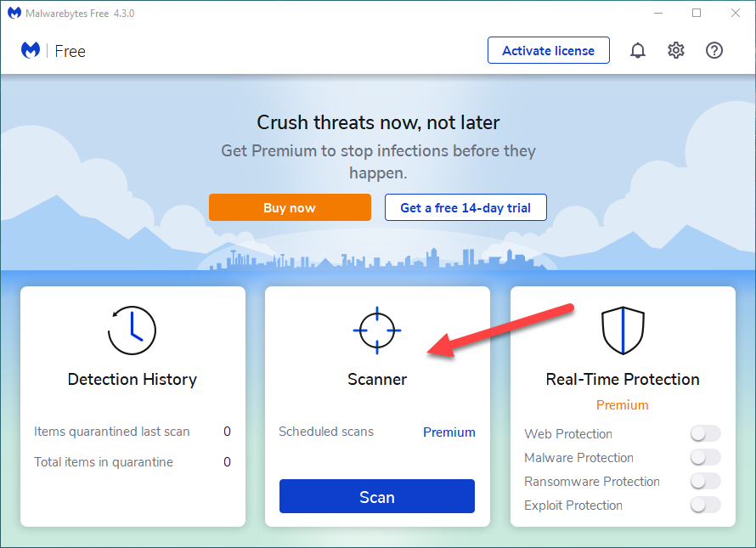
Task: Toggle Web Protection on
Action: 705,434
